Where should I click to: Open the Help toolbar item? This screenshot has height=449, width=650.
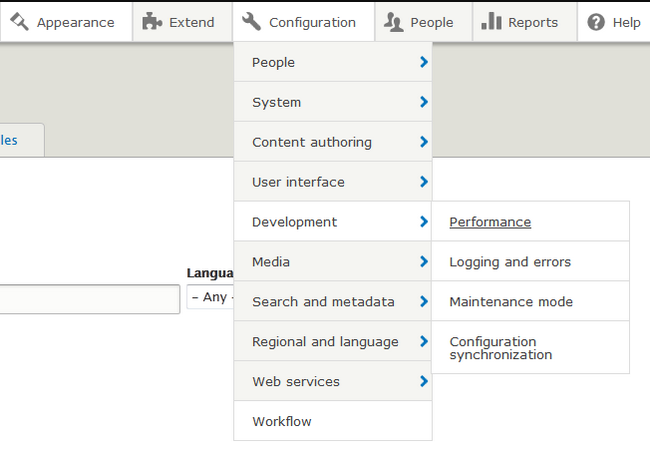point(614,22)
